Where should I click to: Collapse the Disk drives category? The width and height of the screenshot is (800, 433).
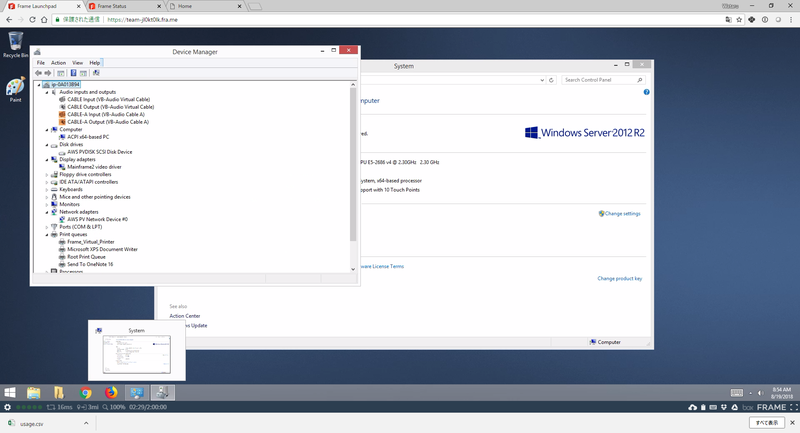click(47, 145)
